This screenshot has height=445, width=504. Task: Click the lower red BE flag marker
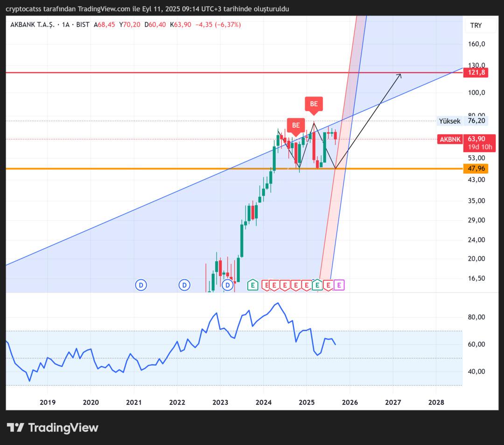[x=296, y=125]
